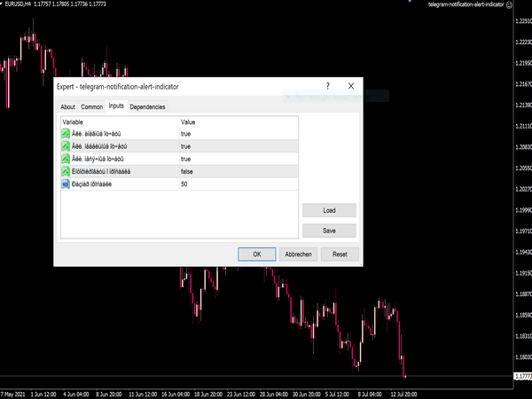The image size is (532, 399).
Task: Click the help question mark in dialog title
Action: coord(328,86)
